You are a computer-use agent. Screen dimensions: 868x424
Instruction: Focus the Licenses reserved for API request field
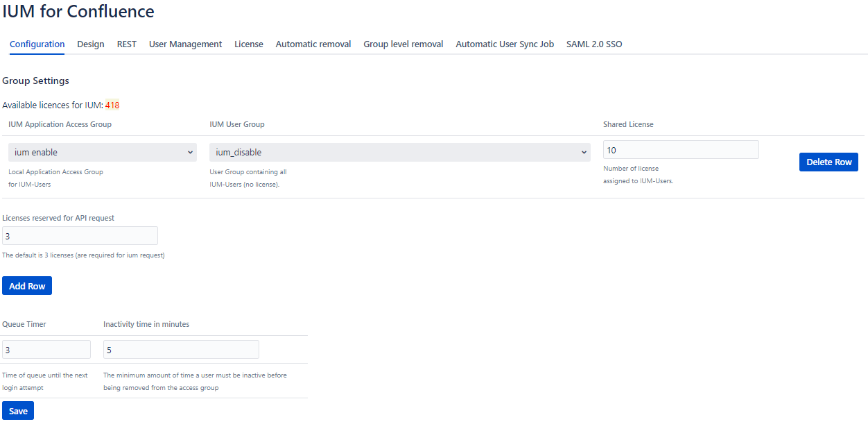(x=80, y=236)
